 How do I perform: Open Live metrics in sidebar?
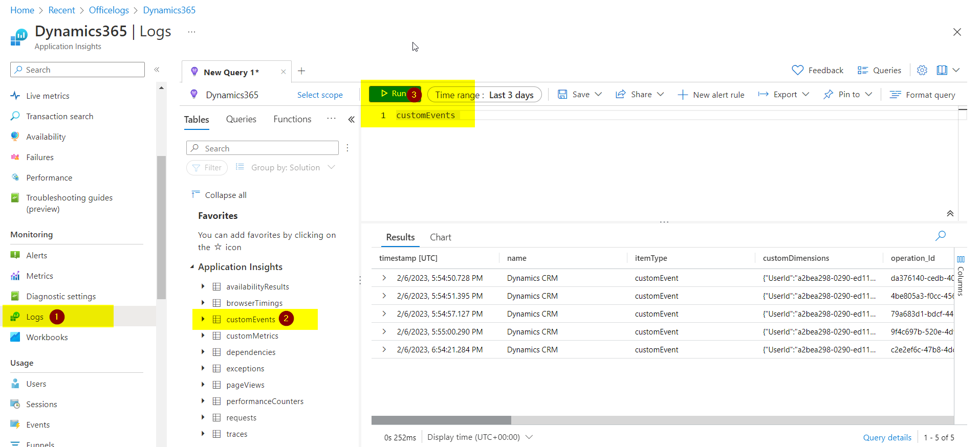(48, 96)
